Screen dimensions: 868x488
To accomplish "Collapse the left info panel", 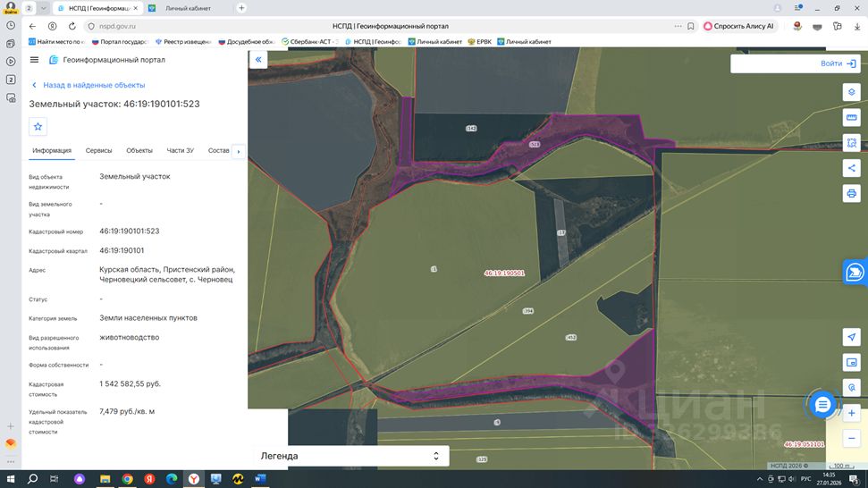I will coord(258,60).
